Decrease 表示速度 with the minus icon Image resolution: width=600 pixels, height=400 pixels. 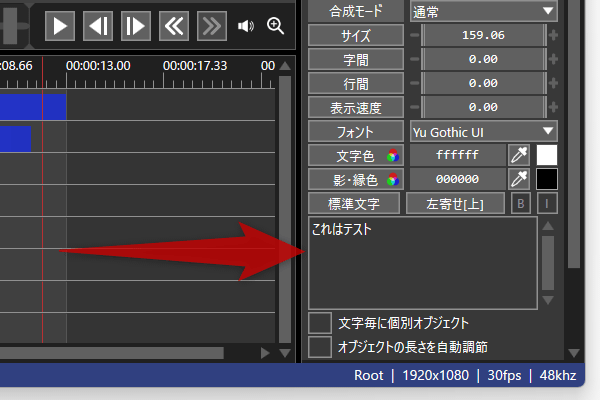point(414,107)
